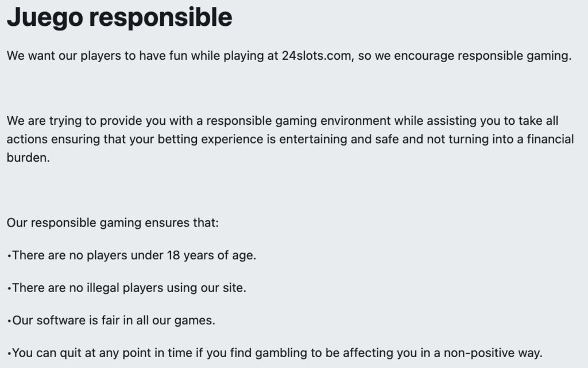The image size is (588, 368).
Task: Click the word "Juego" in the heading
Action: pos(44,18)
